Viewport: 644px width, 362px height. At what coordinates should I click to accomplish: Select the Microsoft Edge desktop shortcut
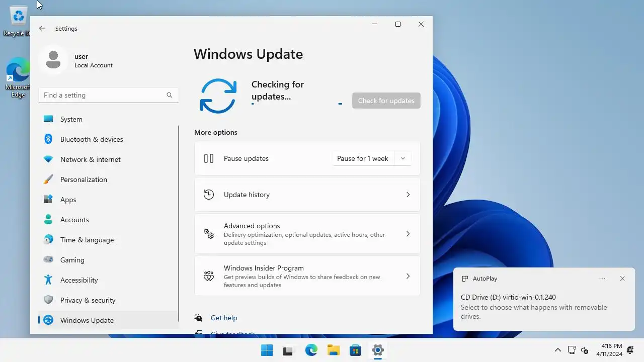(x=17, y=78)
